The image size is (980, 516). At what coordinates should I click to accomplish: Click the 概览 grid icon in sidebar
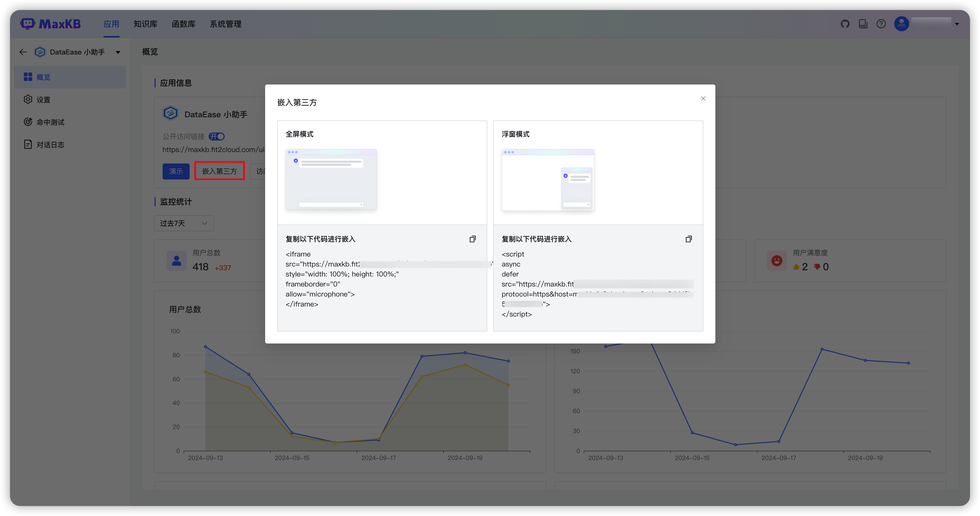[x=28, y=77]
